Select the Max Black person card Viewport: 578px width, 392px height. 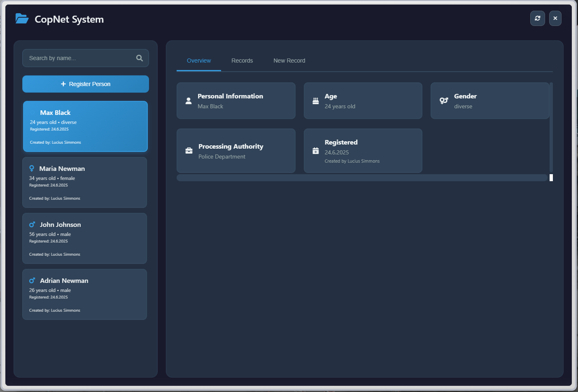point(85,126)
